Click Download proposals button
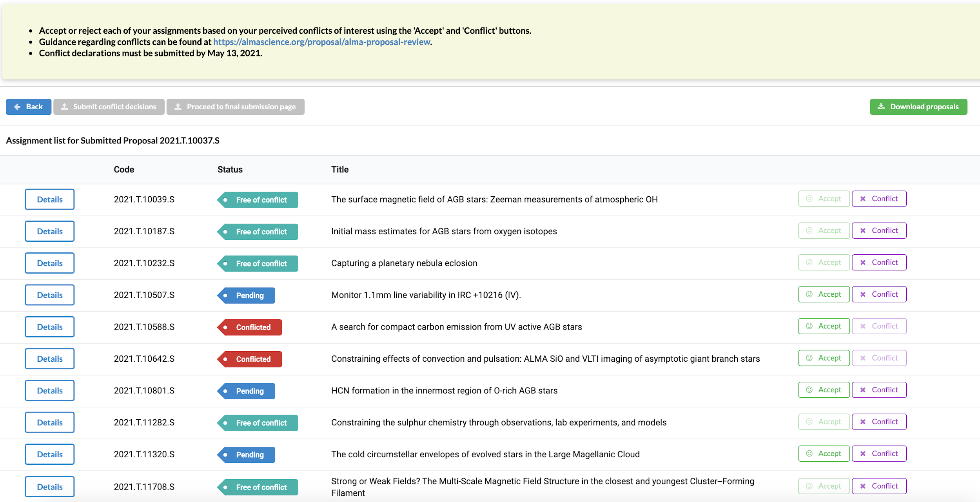 click(918, 107)
